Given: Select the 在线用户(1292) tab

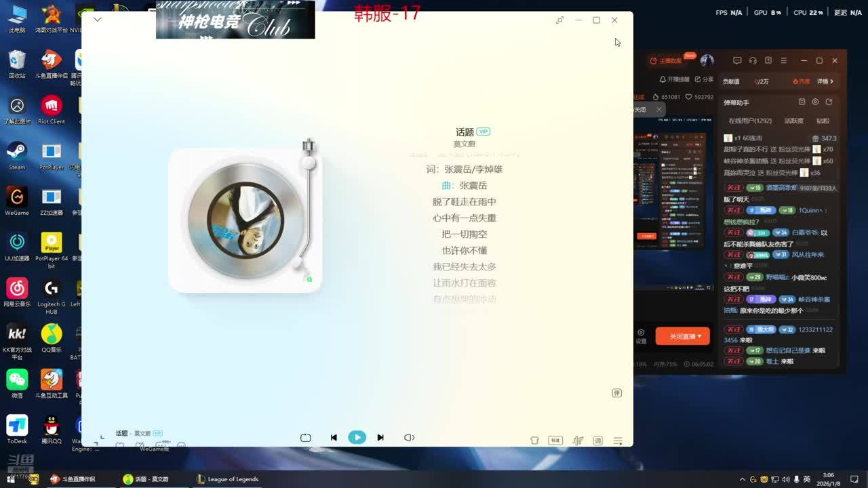Looking at the screenshot, I should pyautogui.click(x=750, y=121).
